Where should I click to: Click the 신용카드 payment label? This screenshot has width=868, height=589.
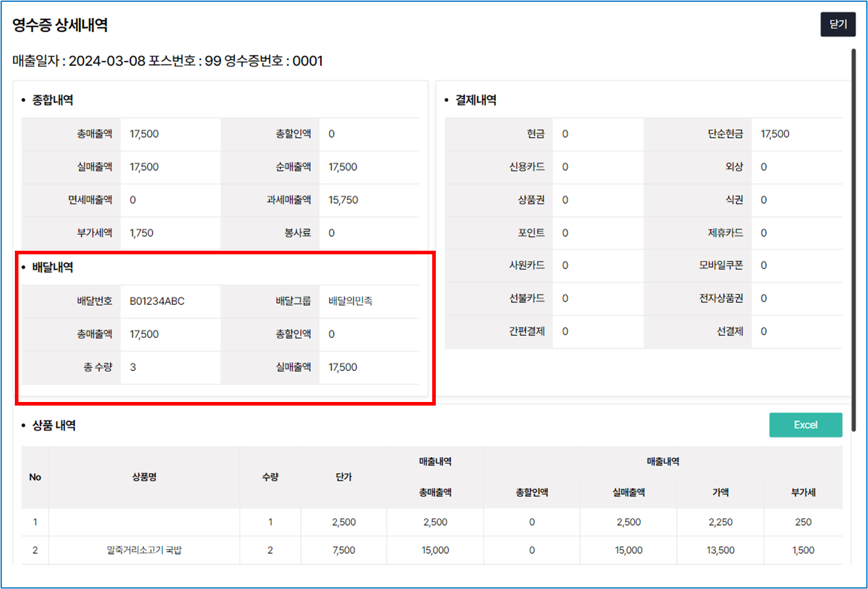(526, 167)
